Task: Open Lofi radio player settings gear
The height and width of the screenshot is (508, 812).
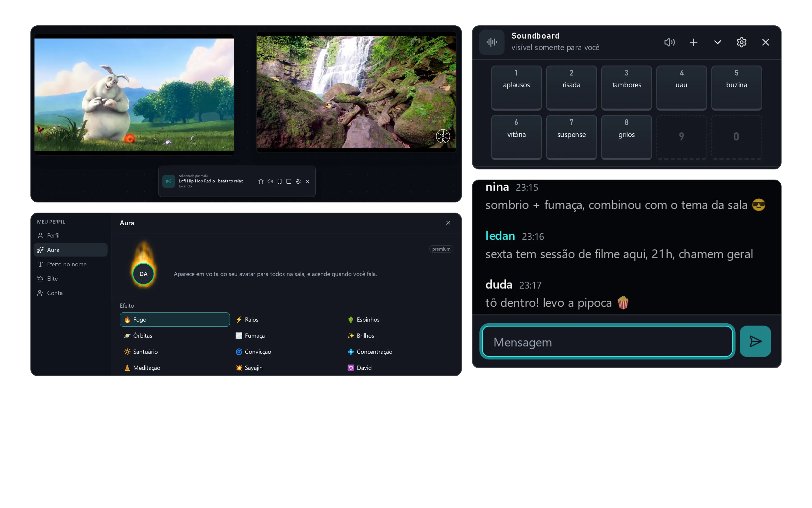Action: pos(298,181)
